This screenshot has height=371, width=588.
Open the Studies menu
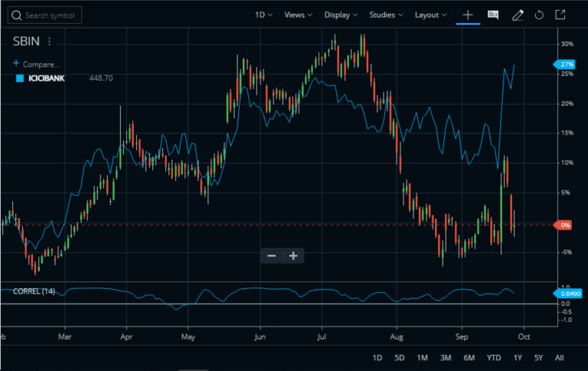coord(387,15)
